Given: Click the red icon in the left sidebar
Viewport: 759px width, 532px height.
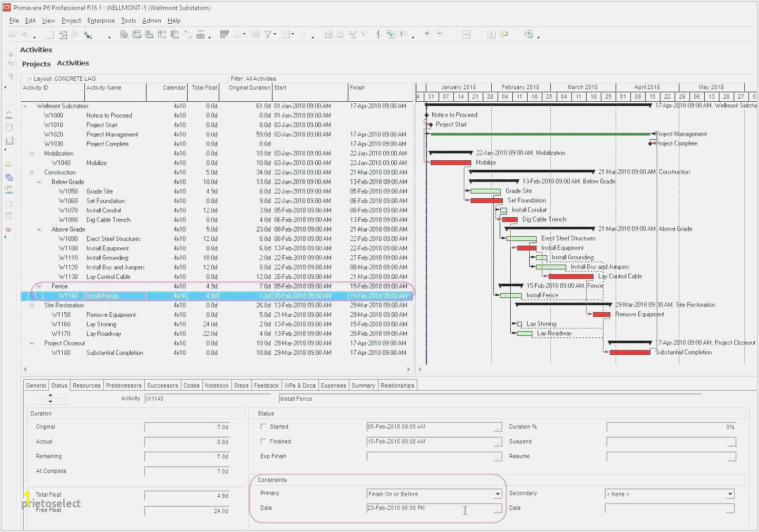Looking at the screenshot, I should [x=8, y=230].
